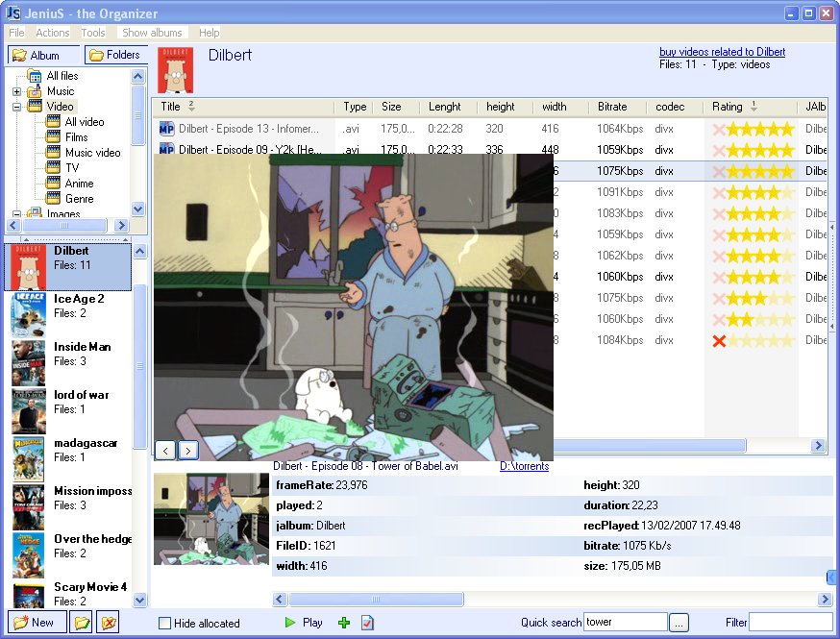Select the Over the hedge album cover
This screenshot has width=840, height=639.
coord(29,555)
